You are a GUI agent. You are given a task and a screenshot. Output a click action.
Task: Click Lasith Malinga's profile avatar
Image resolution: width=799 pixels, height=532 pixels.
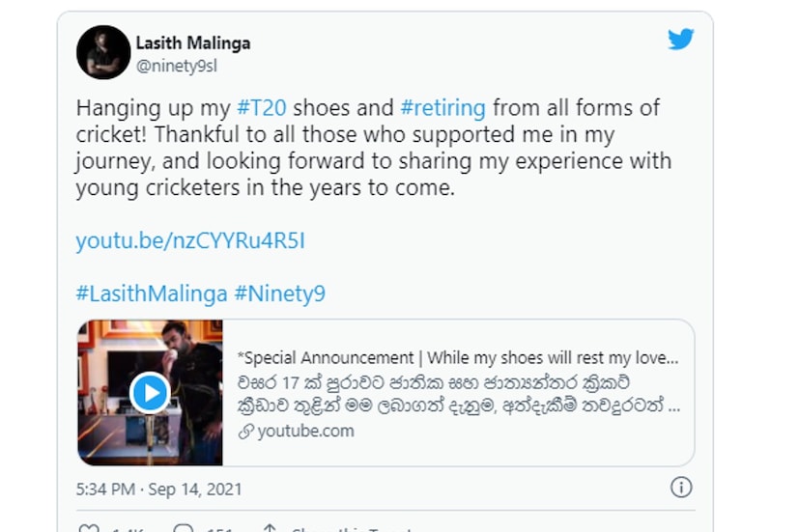[103, 52]
